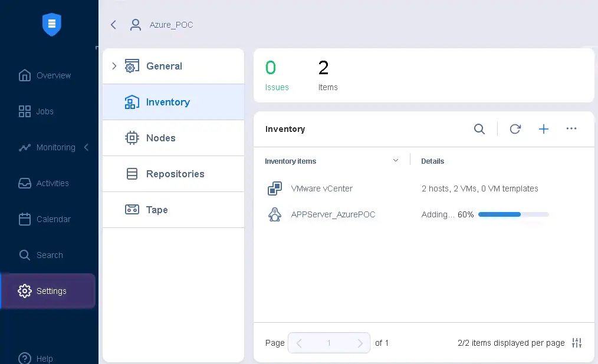Screen dimensions: 598x364
Task: Click the Jobs grid icon
Action: [25, 111]
